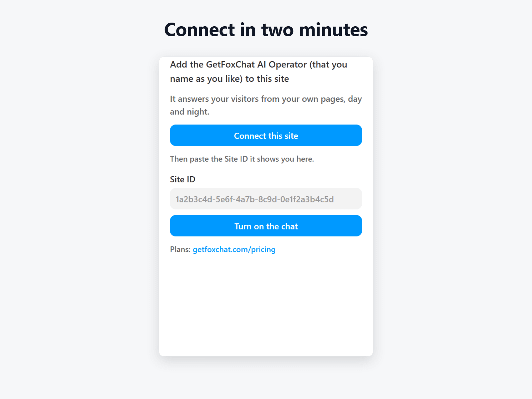Click the "Then paste the Site ID" hint text
Image resolution: width=532 pixels, height=399 pixels.
pyautogui.click(x=242, y=159)
